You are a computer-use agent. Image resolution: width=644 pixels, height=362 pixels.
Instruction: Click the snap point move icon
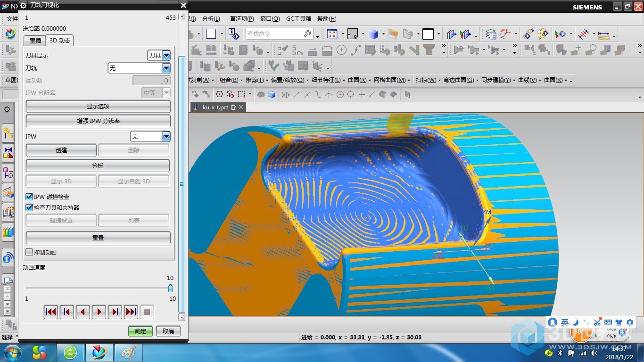click(x=285, y=94)
